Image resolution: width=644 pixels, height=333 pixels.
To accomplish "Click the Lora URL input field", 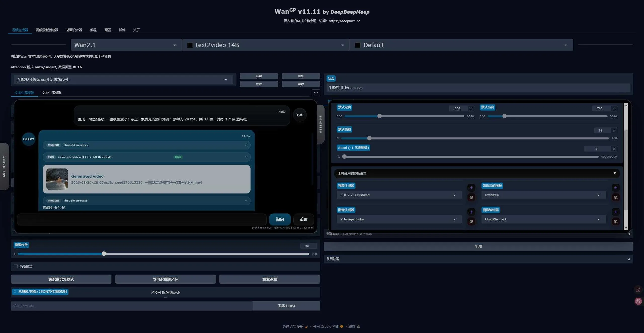I will [131, 306].
